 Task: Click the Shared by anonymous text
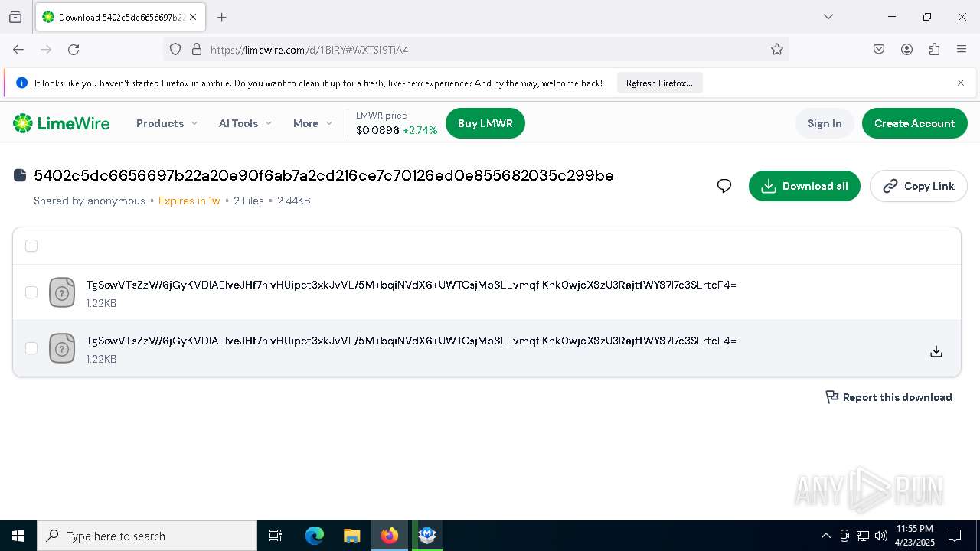[x=90, y=201]
